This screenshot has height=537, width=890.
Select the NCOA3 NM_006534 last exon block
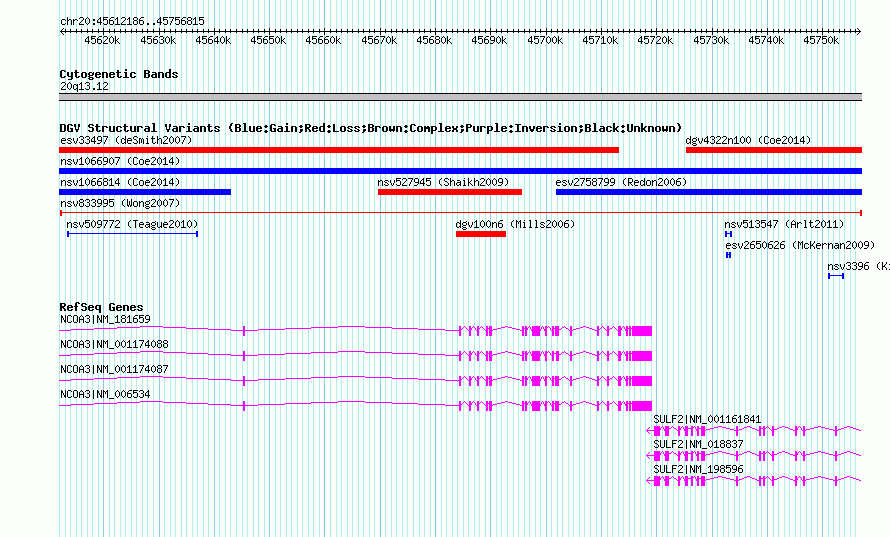(642, 406)
